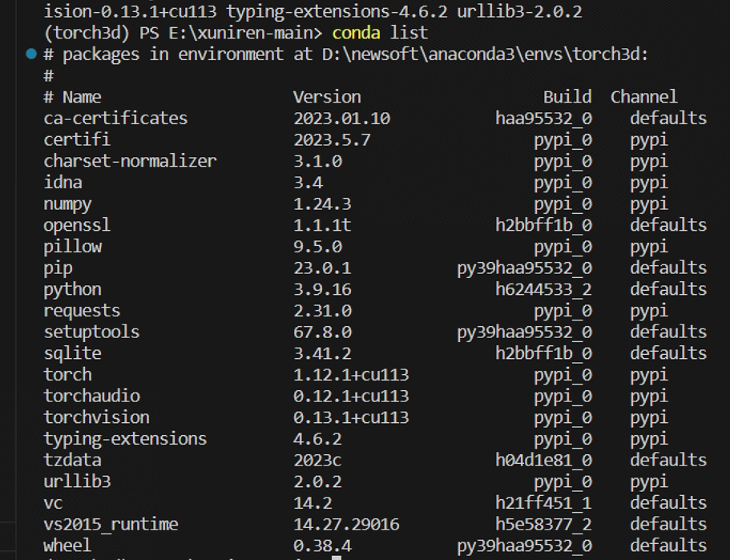This screenshot has height=560, width=730.
Task: Select 'sqlite' package name
Action: [72, 354]
